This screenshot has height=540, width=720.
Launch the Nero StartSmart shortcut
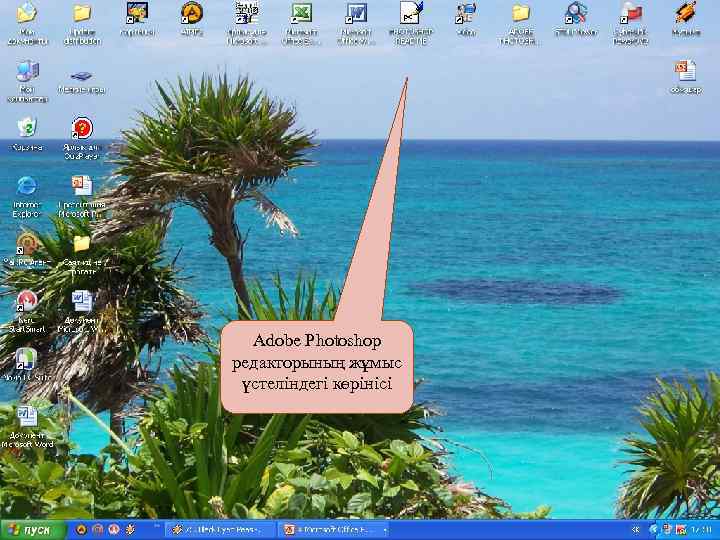click(x=27, y=311)
